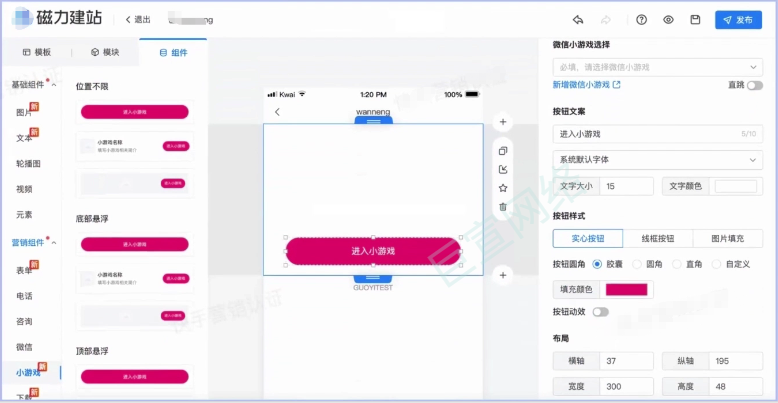The image size is (778, 403).
Task: Open the 微信小游戏选择 dropdown
Action: pyautogui.click(x=657, y=67)
